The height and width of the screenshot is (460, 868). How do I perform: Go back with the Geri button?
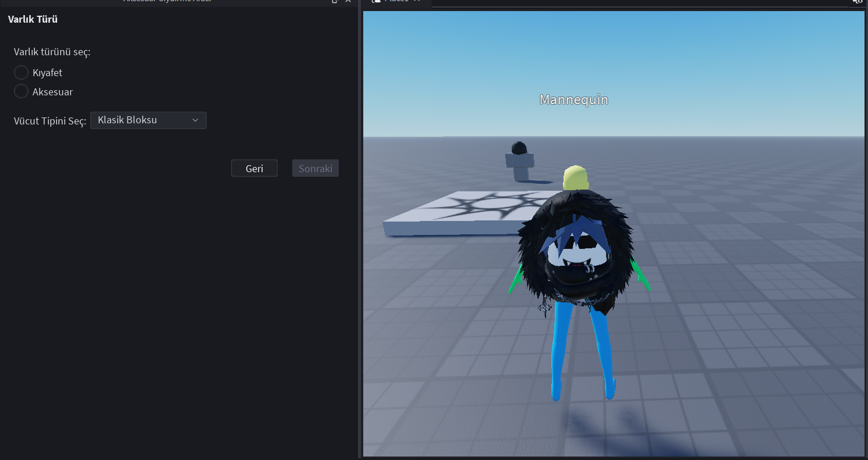tap(254, 168)
